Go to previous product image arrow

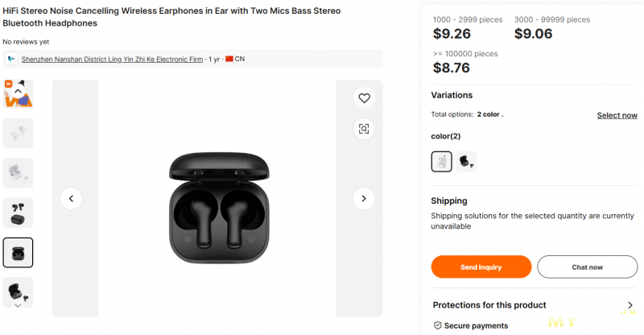(x=71, y=198)
